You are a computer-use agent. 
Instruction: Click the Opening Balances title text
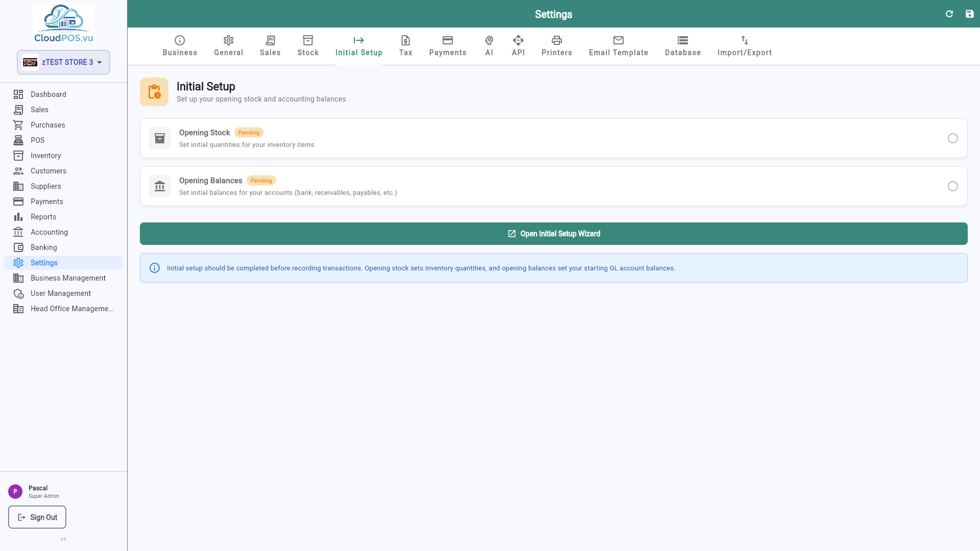pos(211,181)
